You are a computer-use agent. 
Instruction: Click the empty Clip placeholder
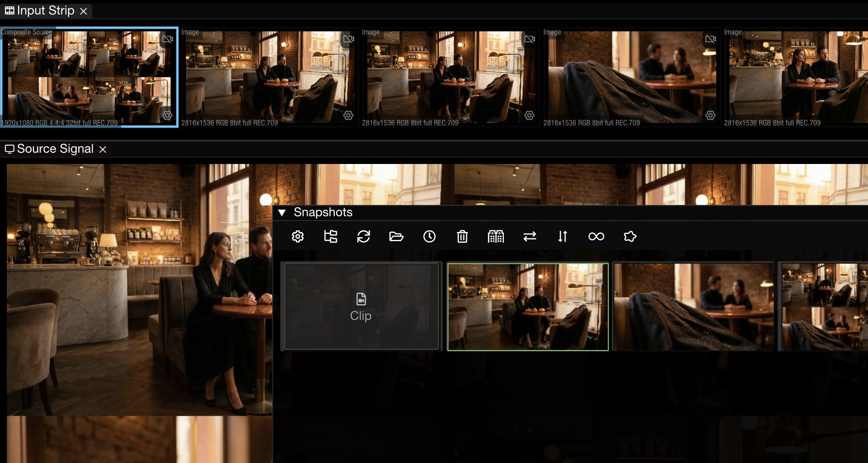point(361,306)
